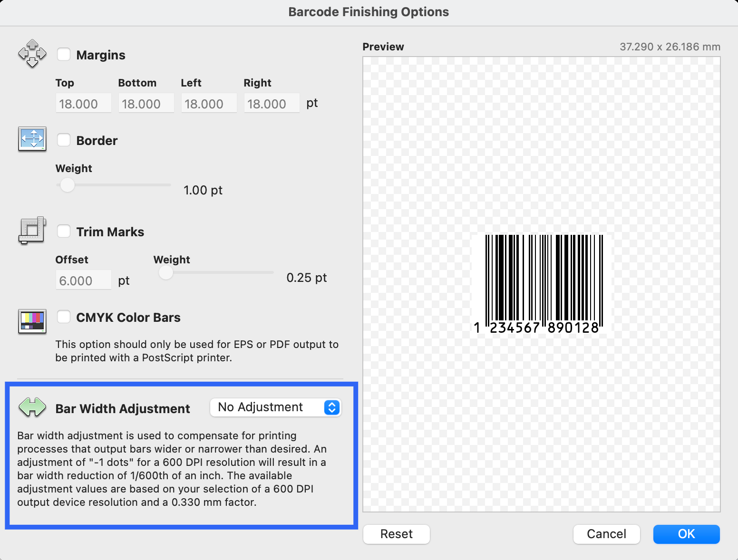
Task: Click the PostScript printer note text
Action: click(x=197, y=351)
